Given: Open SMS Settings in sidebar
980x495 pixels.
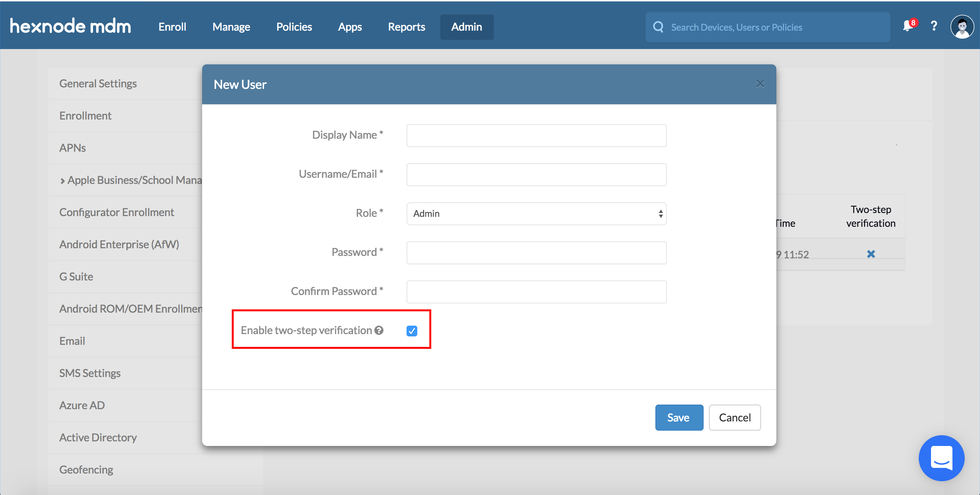Looking at the screenshot, I should 125,373.
